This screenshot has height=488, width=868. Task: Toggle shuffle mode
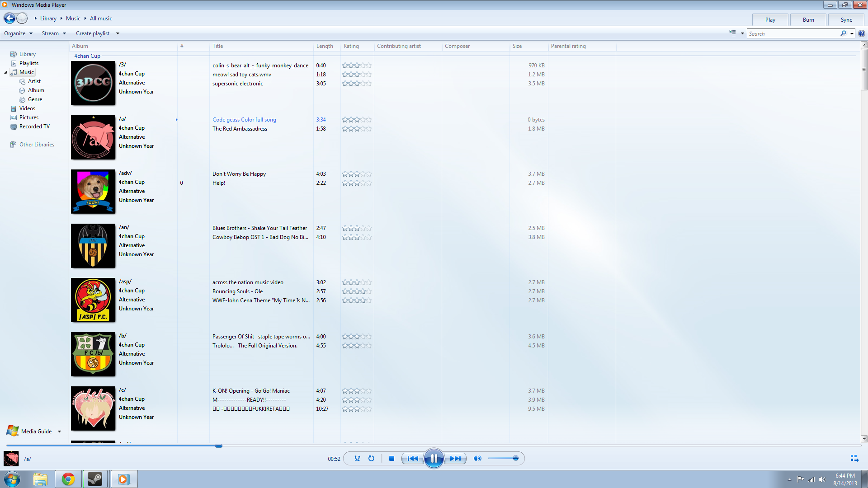(x=357, y=459)
